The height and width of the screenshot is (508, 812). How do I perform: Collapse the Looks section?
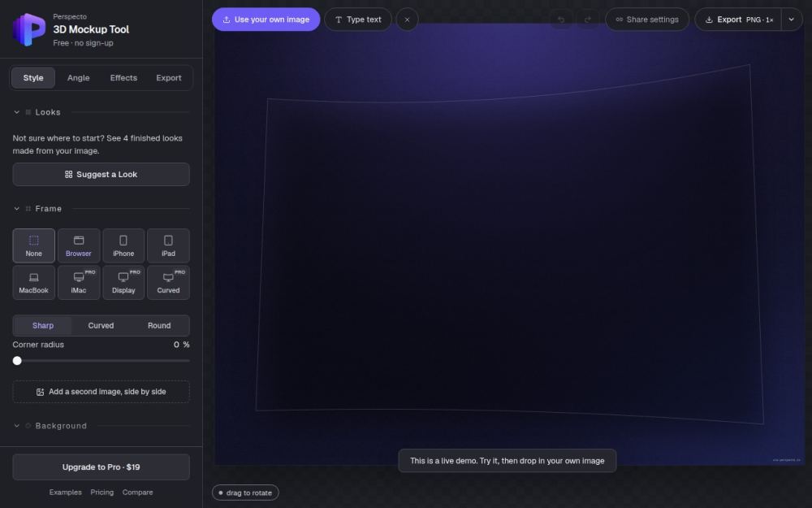coord(16,112)
